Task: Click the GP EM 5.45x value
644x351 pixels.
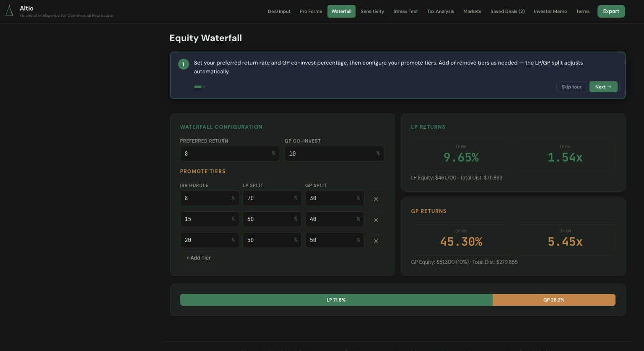Action: tap(565, 242)
